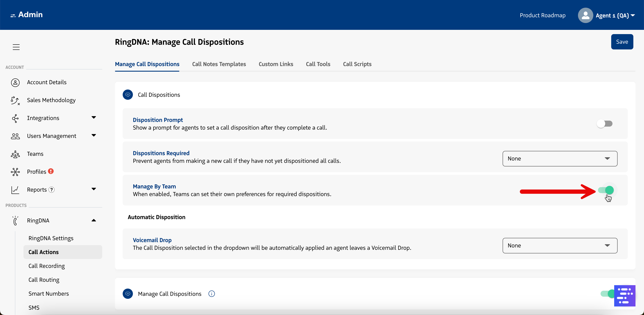Open the Product Roadmap link
Viewport: 644px width, 315px height.
point(542,16)
